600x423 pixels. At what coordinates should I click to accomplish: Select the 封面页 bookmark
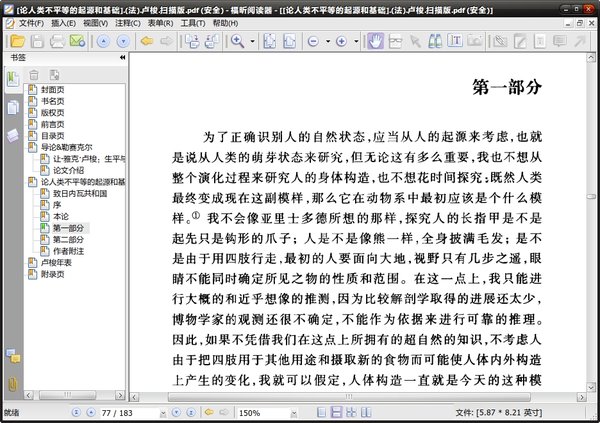tap(52, 91)
